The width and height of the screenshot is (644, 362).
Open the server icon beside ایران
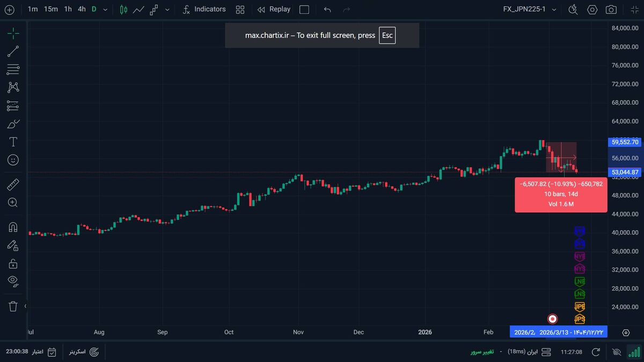click(546, 352)
